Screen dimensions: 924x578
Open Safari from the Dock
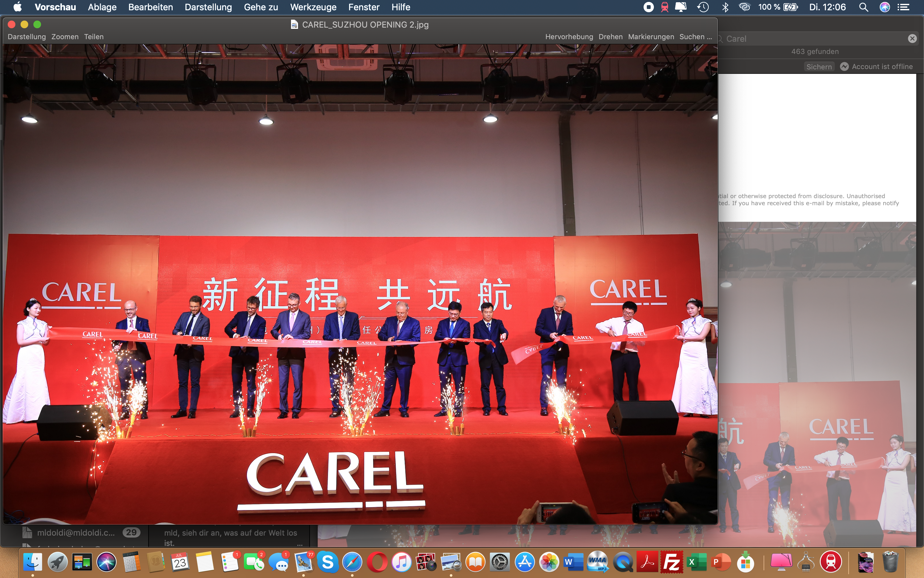tap(352, 562)
